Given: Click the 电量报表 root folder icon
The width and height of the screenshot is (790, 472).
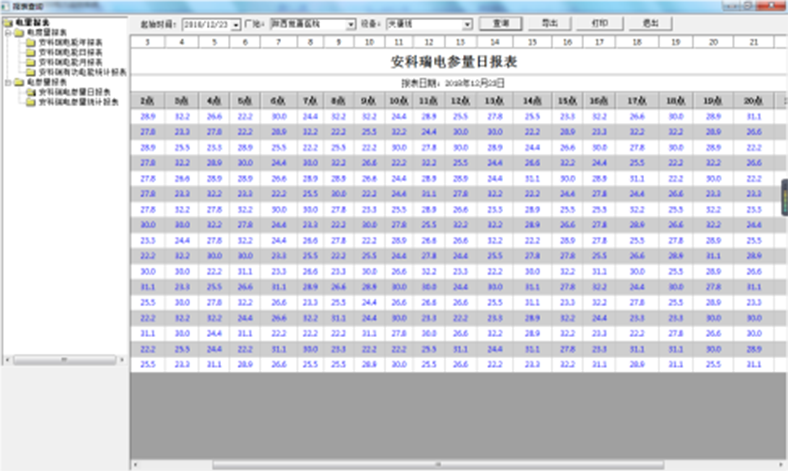Looking at the screenshot, I should 9,22.
